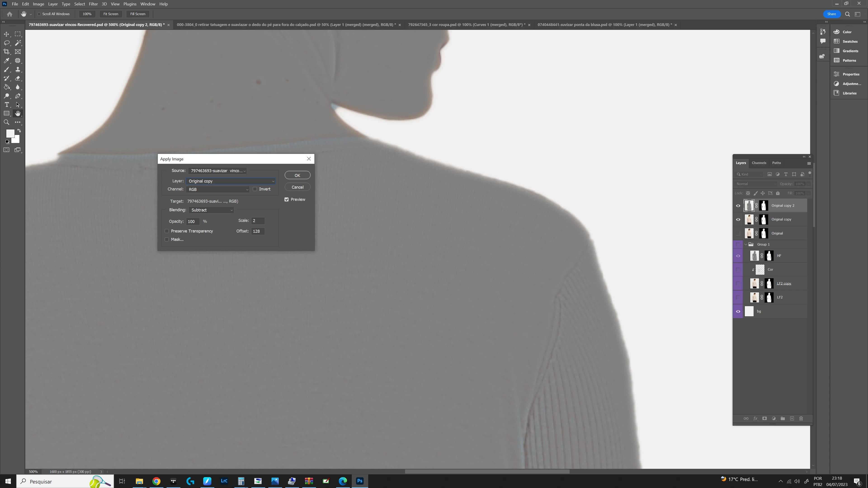Open the Swatches panel
The width and height of the screenshot is (868, 488).
[x=850, y=41]
